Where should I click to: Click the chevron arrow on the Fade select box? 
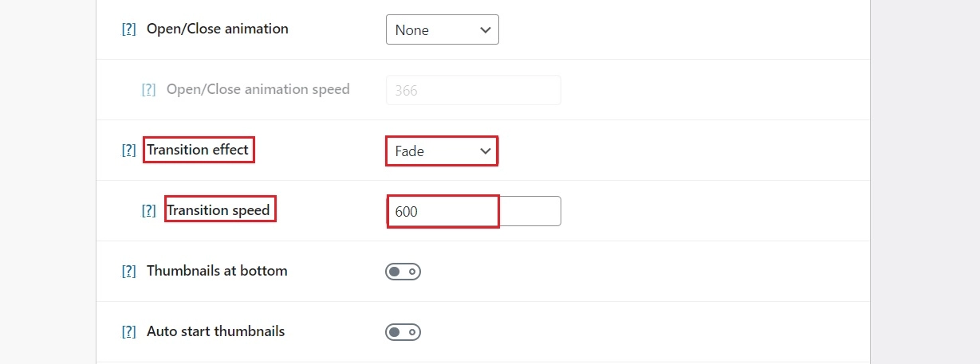[x=486, y=151]
